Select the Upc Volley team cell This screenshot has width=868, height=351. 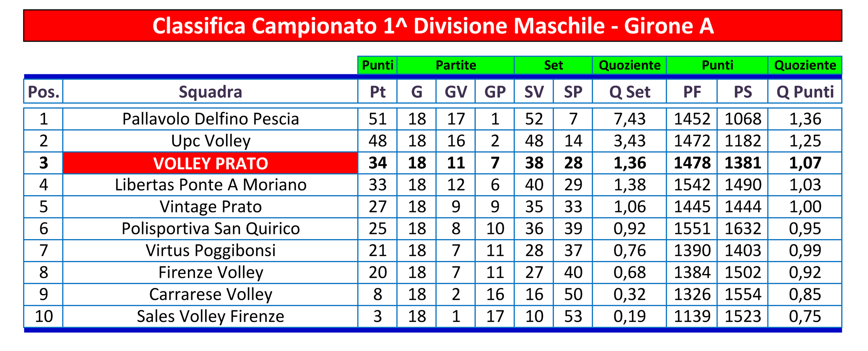210,141
